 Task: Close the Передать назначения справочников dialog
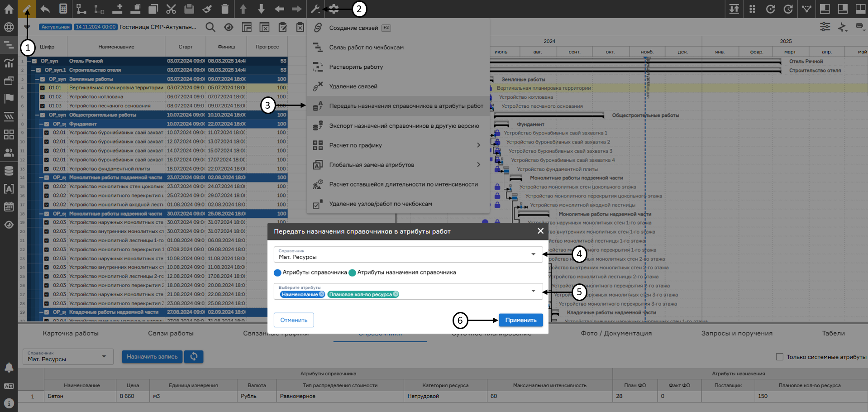tap(540, 231)
